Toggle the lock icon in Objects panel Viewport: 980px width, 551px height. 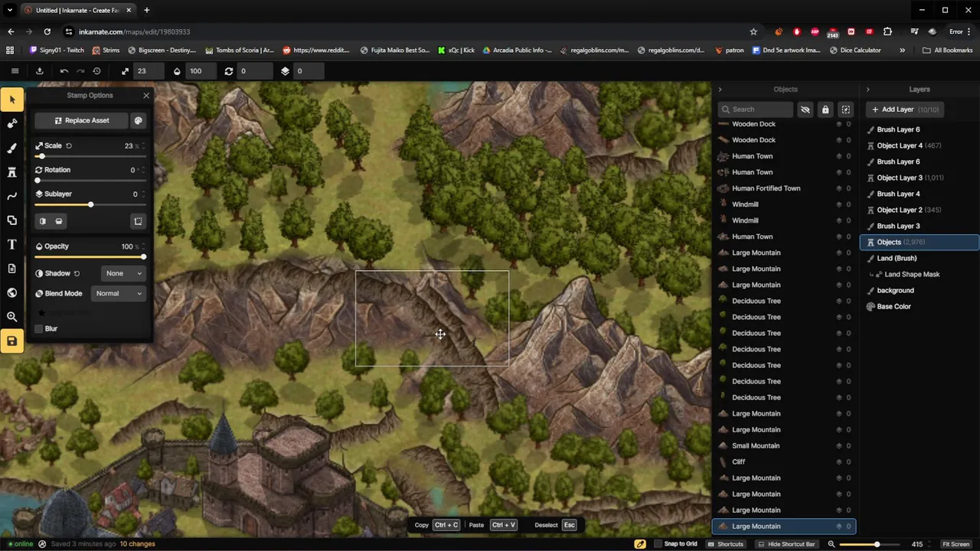825,109
